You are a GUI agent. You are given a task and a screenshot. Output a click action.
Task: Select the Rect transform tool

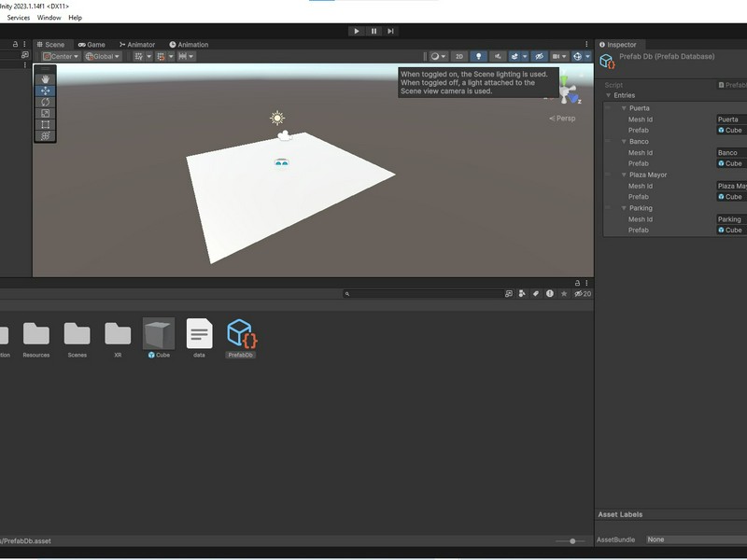[46, 124]
